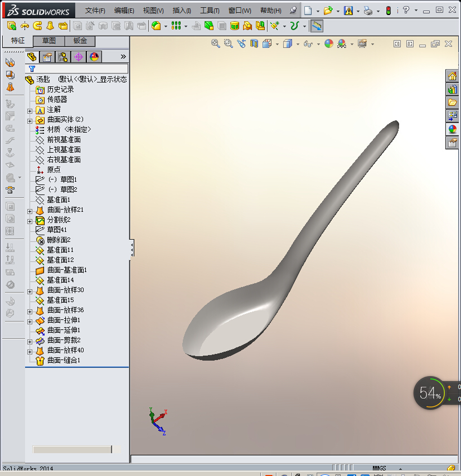Expand panel tabs chevron arrows
Viewport: 461px width, 476px height.
click(x=123, y=57)
